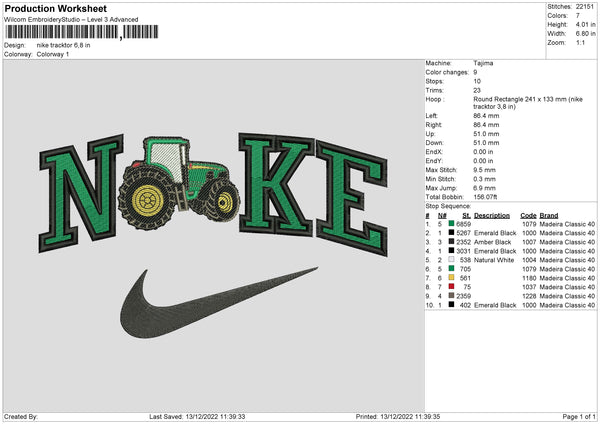Select thread code 1007
The width and height of the screenshot is (600, 424).
coord(529,242)
